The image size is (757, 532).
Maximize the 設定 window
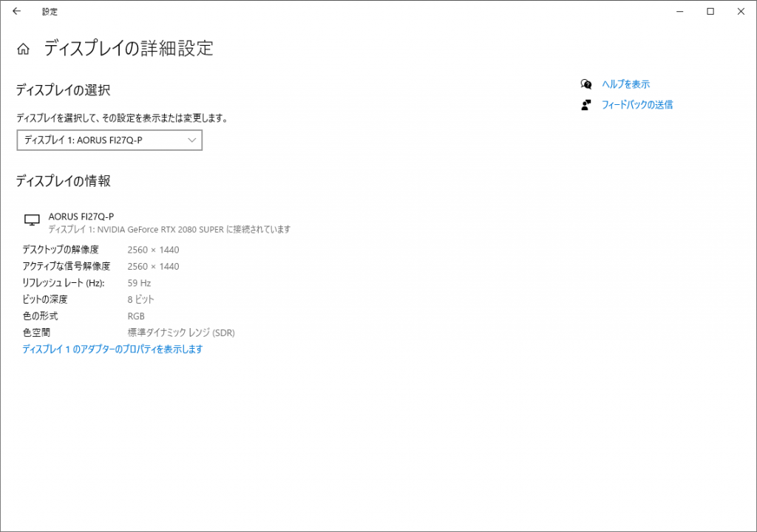click(710, 11)
